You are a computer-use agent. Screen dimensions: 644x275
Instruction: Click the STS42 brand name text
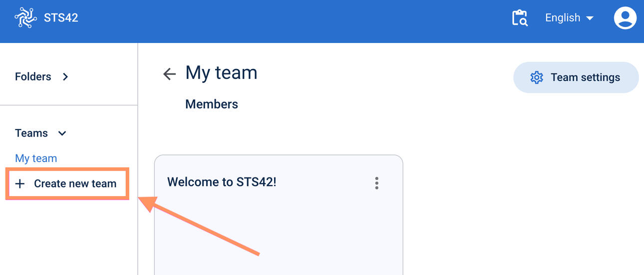(x=61, y=18)
